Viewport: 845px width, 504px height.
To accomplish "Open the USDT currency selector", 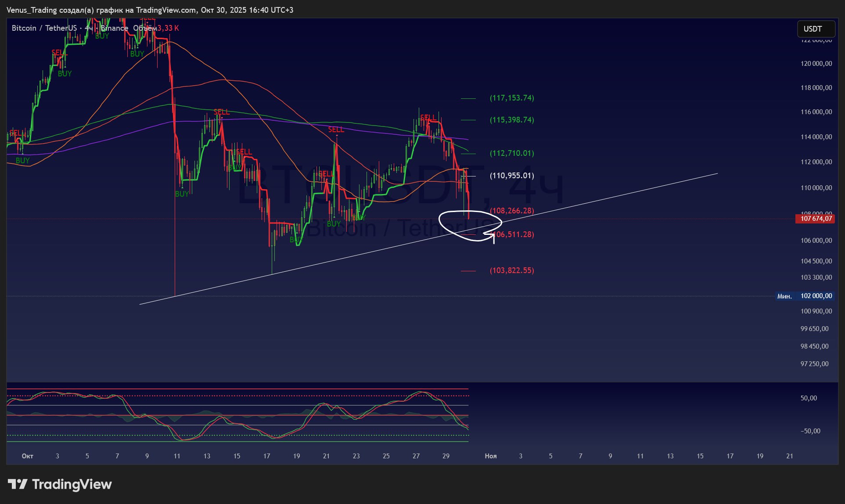I will click(816, 29).
